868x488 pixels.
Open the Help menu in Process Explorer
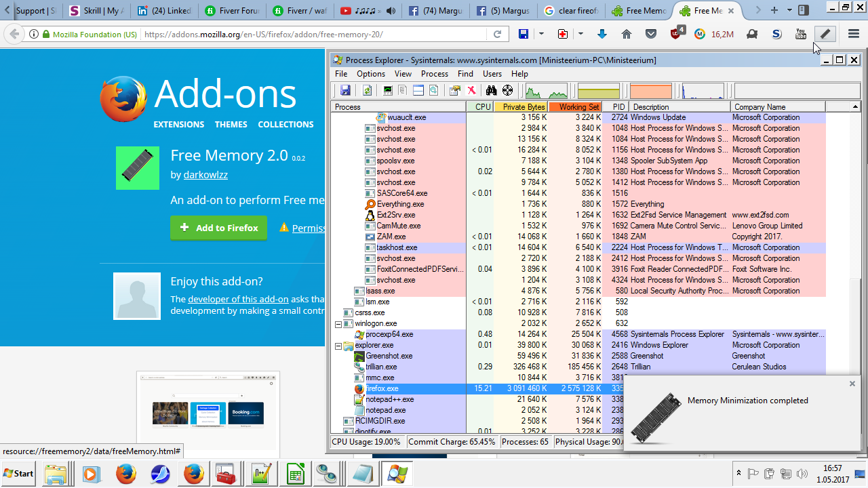pos(519,74)
